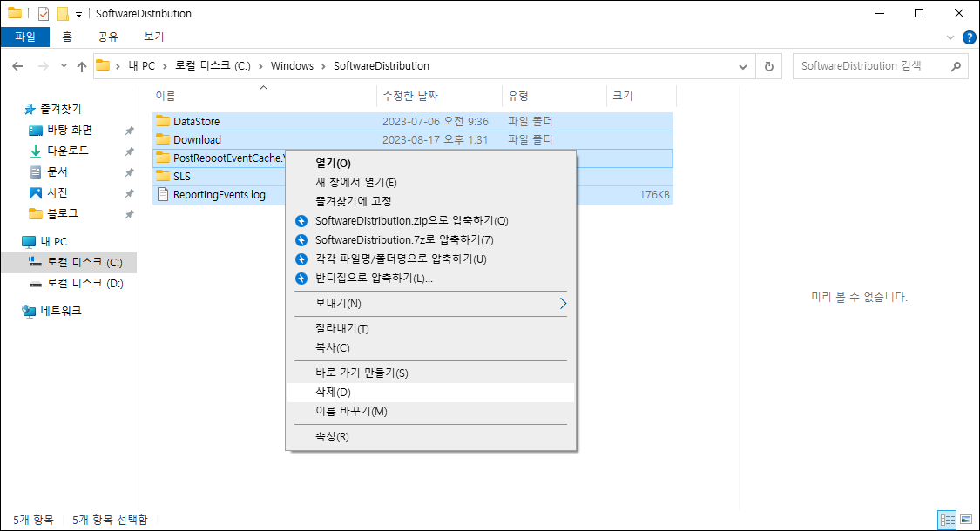Viewport: 980px width, 531px height.
Task: Switch to details view in status bar
Action: [948, 520]
